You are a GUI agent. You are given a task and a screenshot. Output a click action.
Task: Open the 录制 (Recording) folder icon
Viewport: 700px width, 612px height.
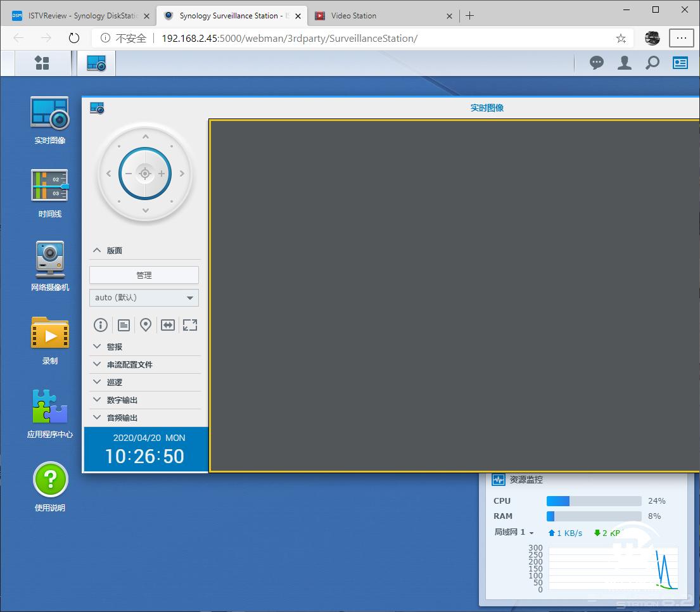(x=49, y=333)
